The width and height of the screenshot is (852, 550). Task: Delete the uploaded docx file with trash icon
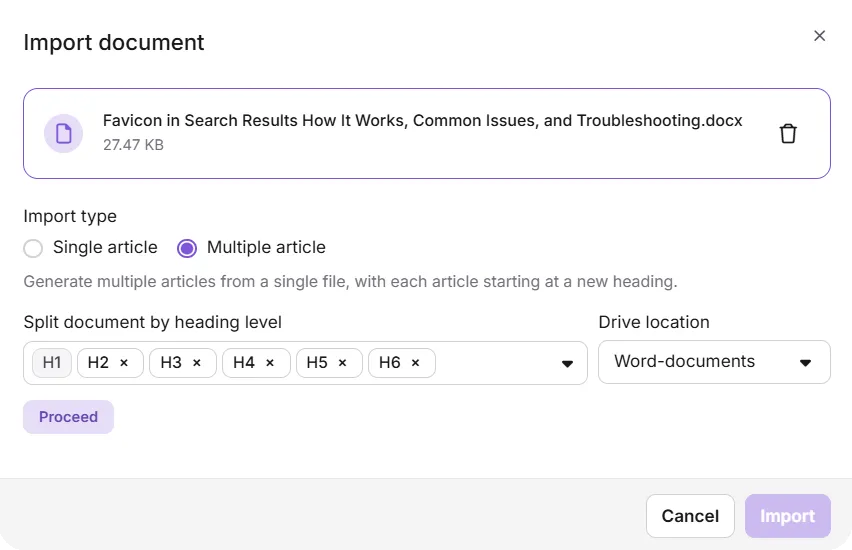788,134
